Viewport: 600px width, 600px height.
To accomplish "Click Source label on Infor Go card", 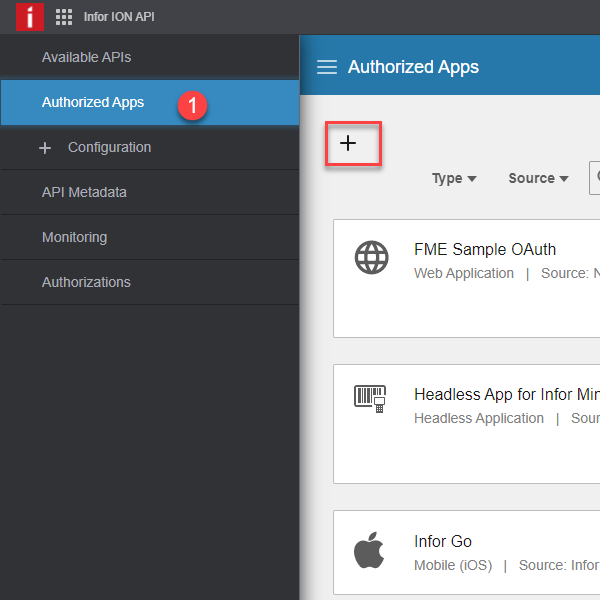I will (x=559, y=565).
